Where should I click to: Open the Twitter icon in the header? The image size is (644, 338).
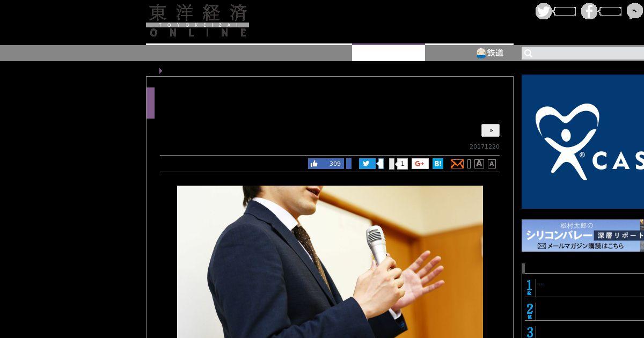pyautogui.click(x=544, y=11)
